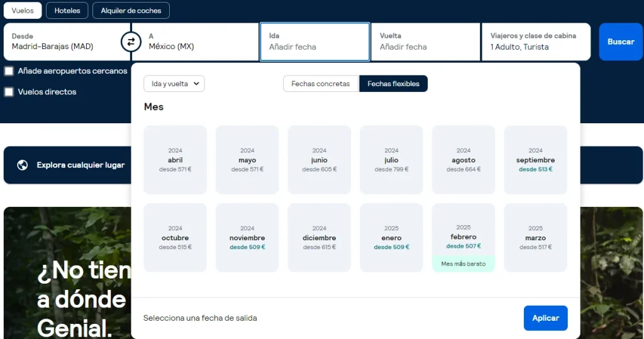Choose enero 2025 month card
This screenshot has width=644, height=339.
(x=391, y=238)
